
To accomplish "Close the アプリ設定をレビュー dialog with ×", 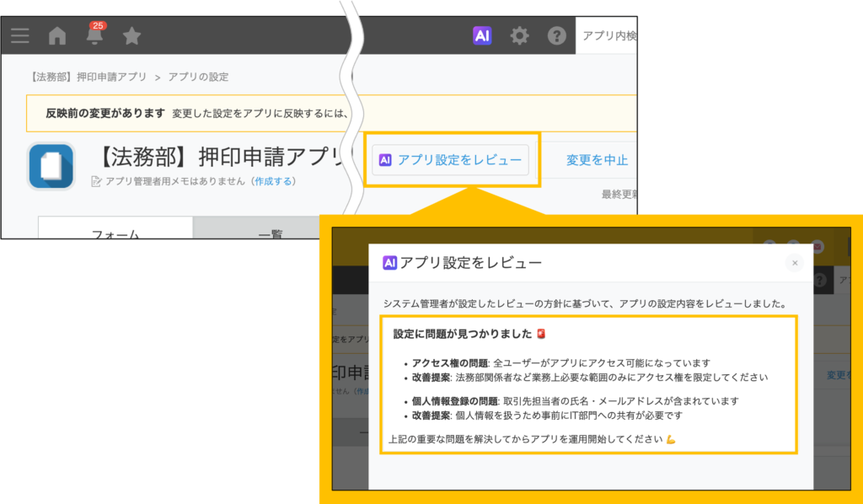I will (x=794, y=263).
